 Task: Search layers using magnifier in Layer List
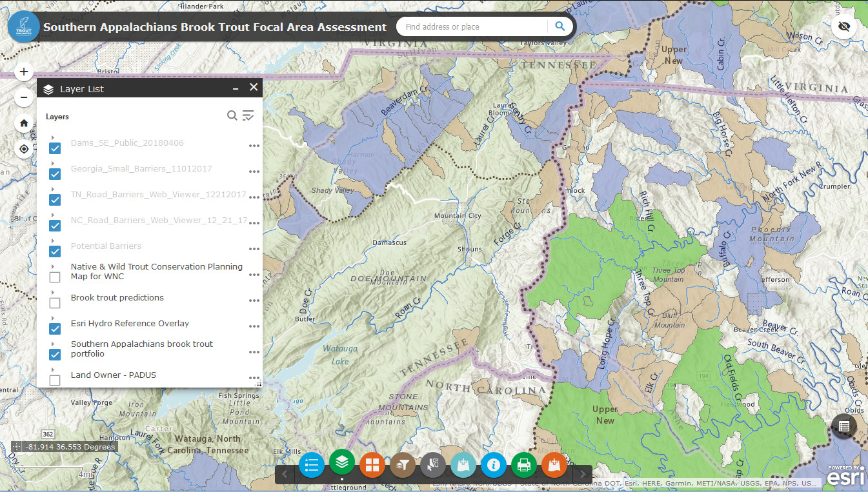[232, 115]
